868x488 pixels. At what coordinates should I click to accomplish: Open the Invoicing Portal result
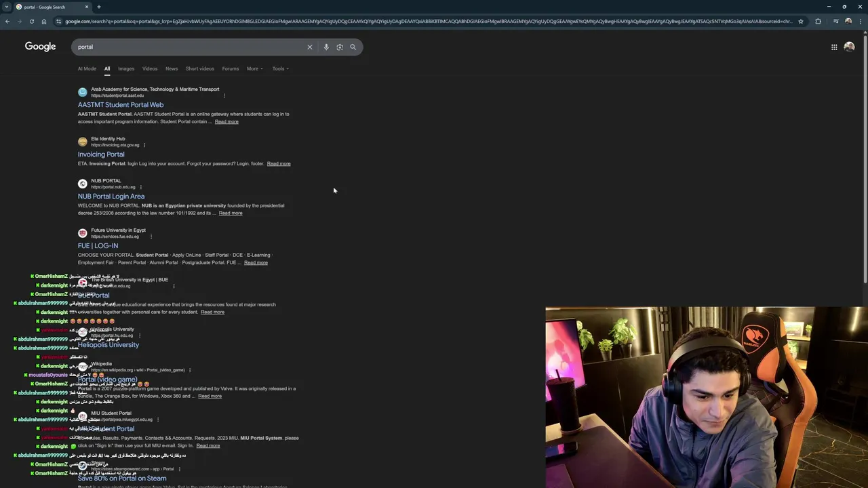(101, 155)
